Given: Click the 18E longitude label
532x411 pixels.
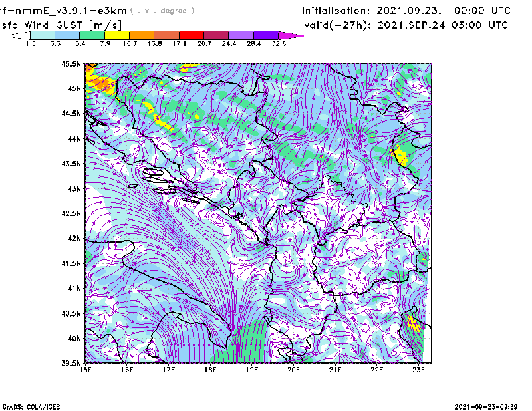Looking at the screenshot, I should click(210, 370).
